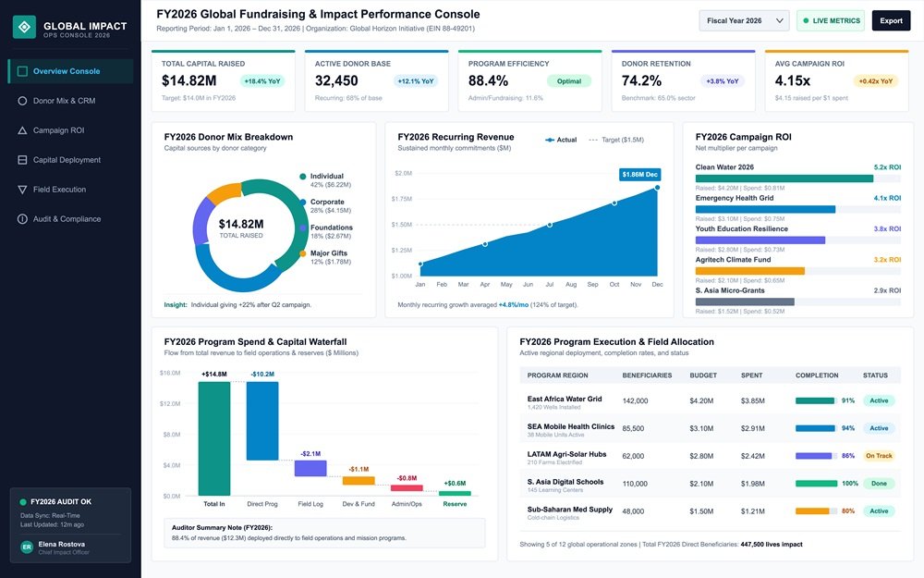Screen dimensions: 924x578
Task: Click the Direct Prog waterfall bar
Action: click(262, 421)
